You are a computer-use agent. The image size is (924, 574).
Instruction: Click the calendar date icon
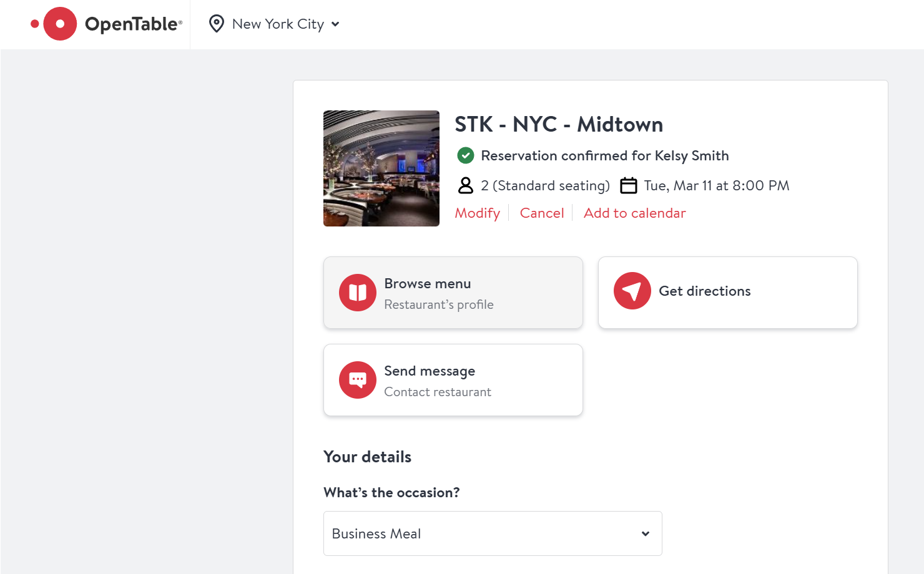point(629,185)
